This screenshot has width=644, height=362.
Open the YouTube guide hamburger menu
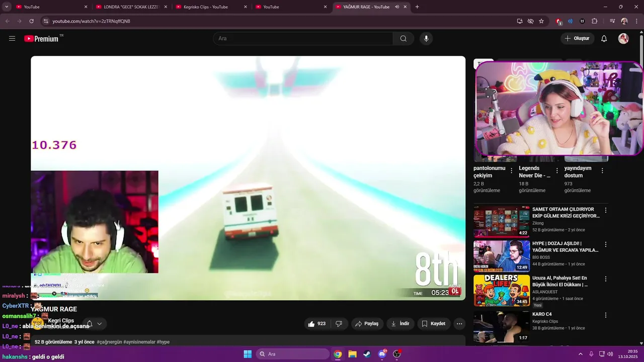pyautogui.click(x=12, y=39)
